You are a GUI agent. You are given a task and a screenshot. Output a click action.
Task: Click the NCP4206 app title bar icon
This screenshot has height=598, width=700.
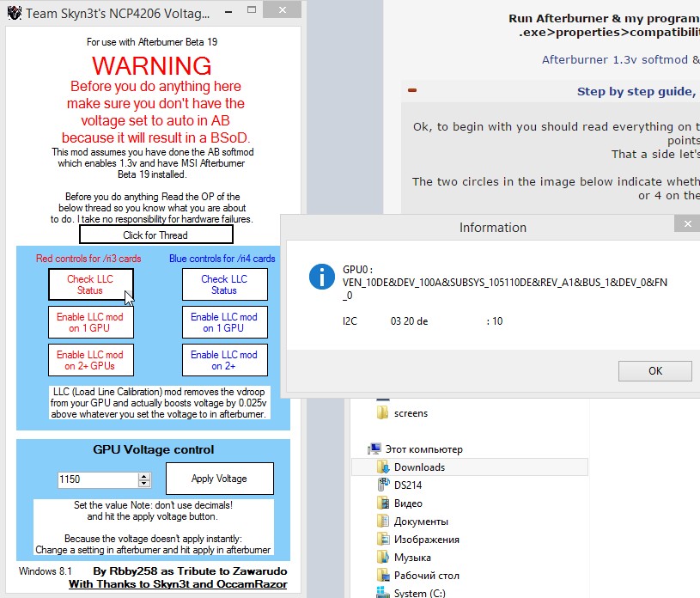(15, 13)
